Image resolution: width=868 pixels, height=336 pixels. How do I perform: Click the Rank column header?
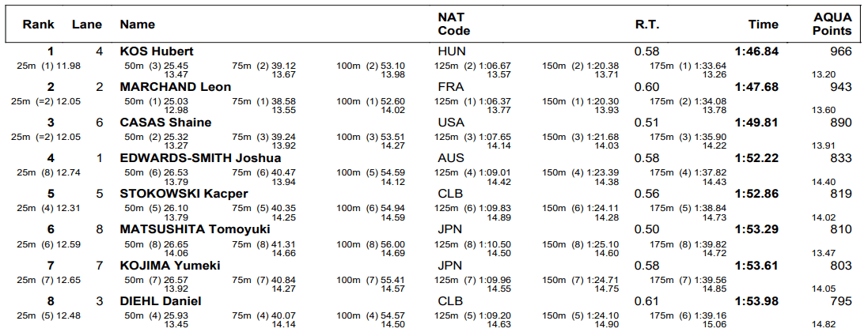point(38,25)
